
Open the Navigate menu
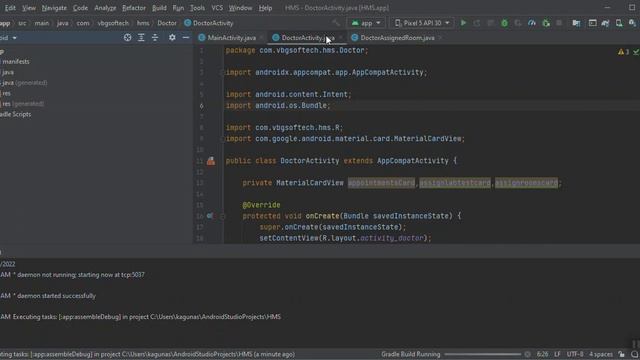(x=54, y=8)
